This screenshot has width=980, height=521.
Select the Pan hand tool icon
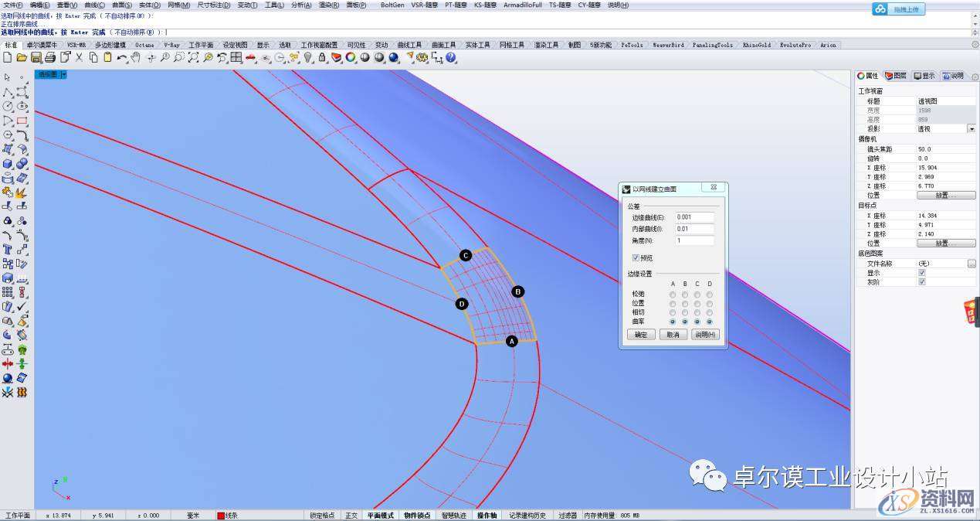click(x=136, y=57)
